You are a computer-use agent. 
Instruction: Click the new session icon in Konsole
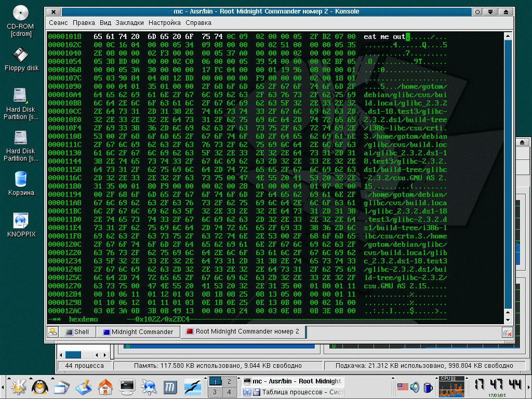pyautogui.click(x=52, y=332)
